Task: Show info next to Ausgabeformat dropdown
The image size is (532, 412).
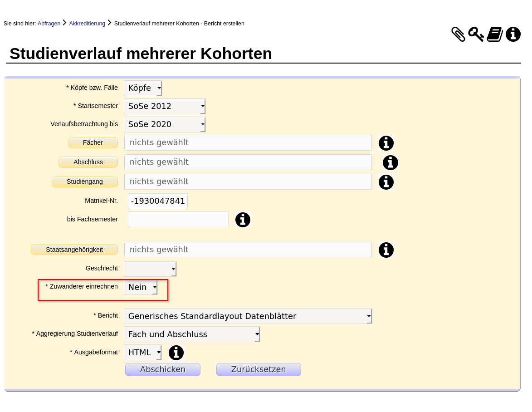Action: click(x=176, y=353)
